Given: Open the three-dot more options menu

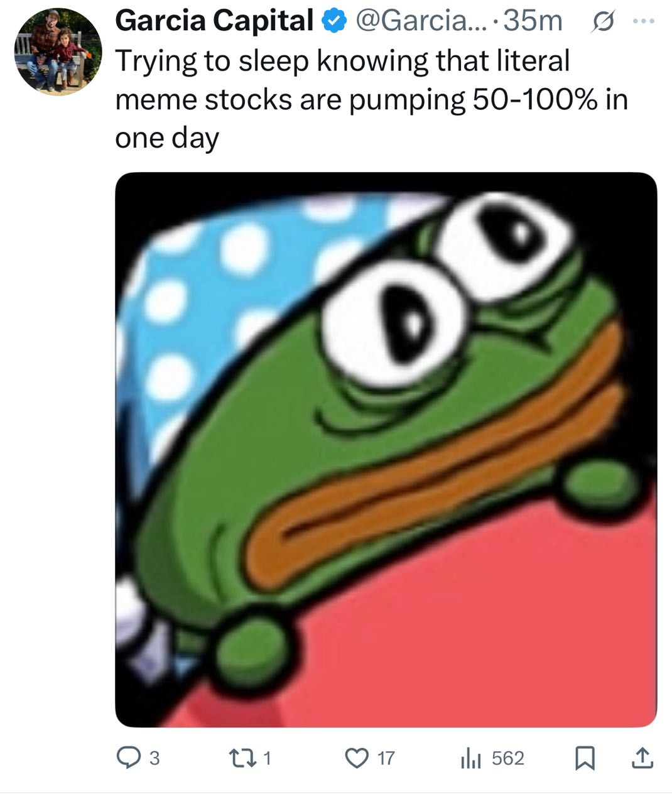Looking at the screenshot, I should 644,21.
